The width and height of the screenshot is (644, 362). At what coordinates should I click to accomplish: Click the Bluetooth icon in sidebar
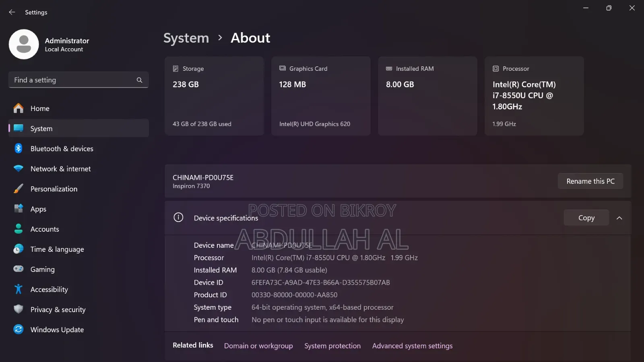coord(19,148)
